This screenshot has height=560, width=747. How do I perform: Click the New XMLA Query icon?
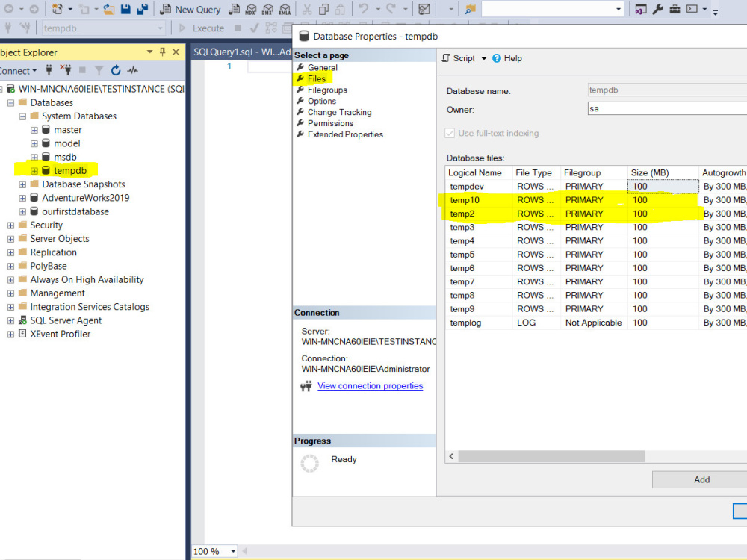point(285,10)
